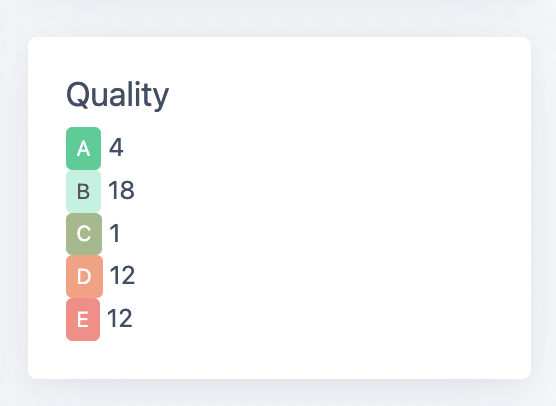Select the light mint B quality badge
Screen dimensions: 556x406
[83, 191]
